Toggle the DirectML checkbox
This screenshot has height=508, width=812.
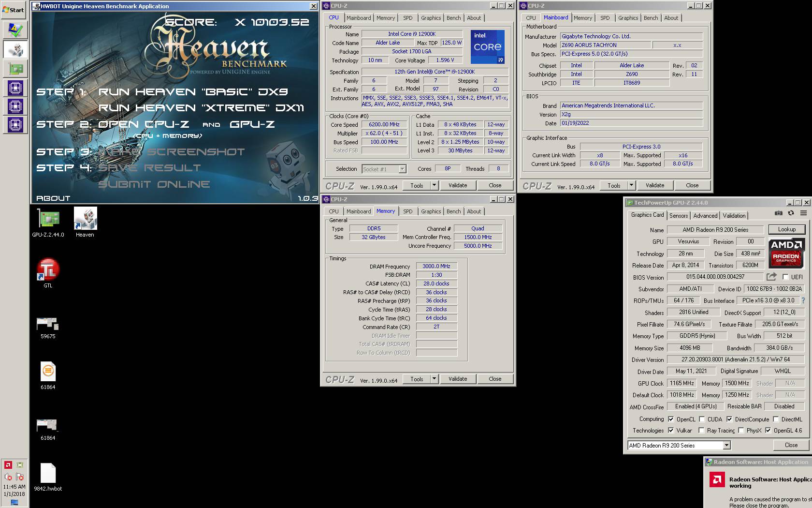pos(776,419)
